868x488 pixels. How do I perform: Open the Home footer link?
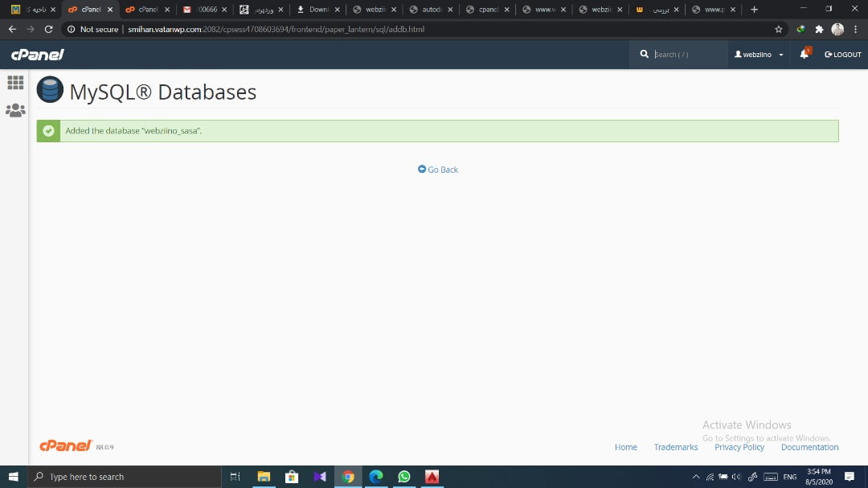[x=625, y=447]
